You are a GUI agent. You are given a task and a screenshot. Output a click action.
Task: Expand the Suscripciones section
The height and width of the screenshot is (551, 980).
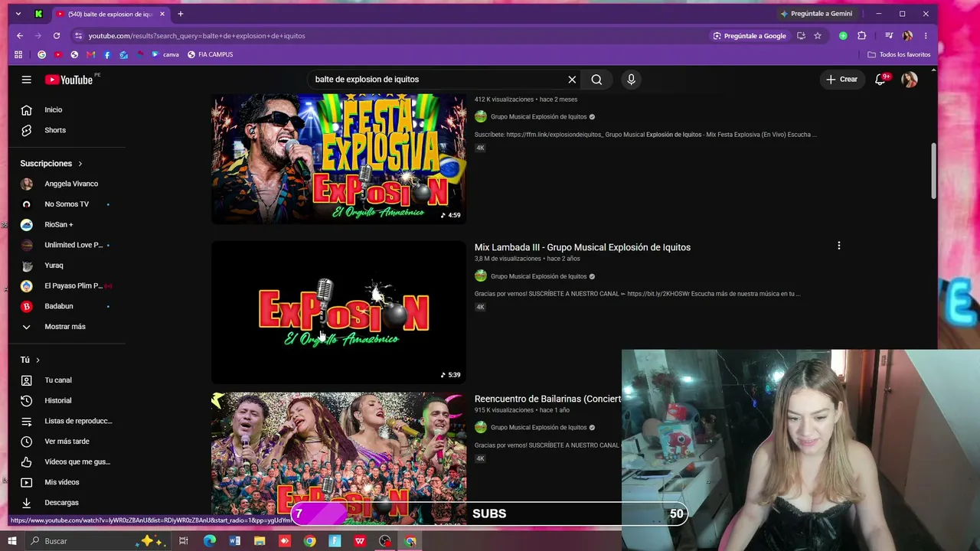tap(51, 164)
